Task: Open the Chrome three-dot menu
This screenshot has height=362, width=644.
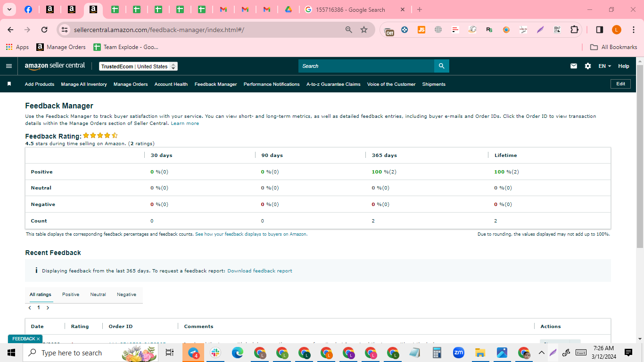Action: 633,30
